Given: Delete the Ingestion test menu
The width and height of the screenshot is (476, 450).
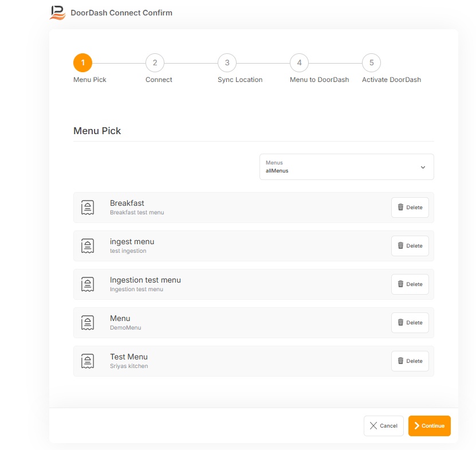Looking at the screenshot, I should (x=410, y=284).
